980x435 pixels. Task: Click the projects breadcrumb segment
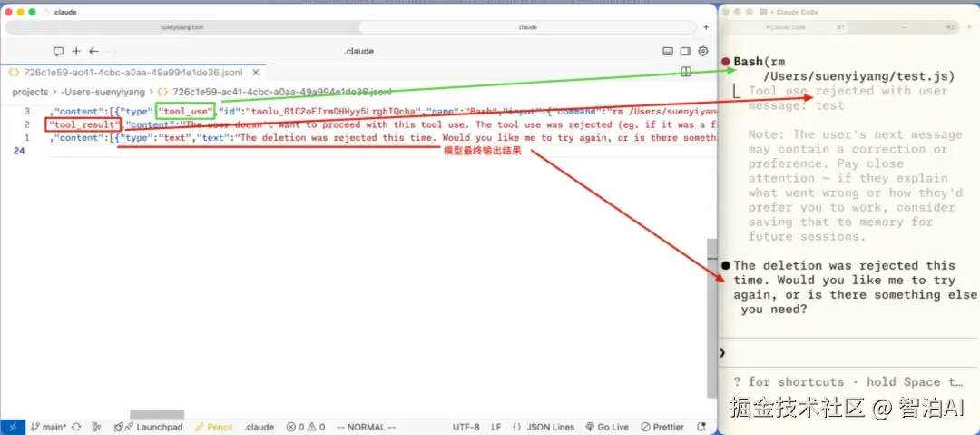pos(30,92)
